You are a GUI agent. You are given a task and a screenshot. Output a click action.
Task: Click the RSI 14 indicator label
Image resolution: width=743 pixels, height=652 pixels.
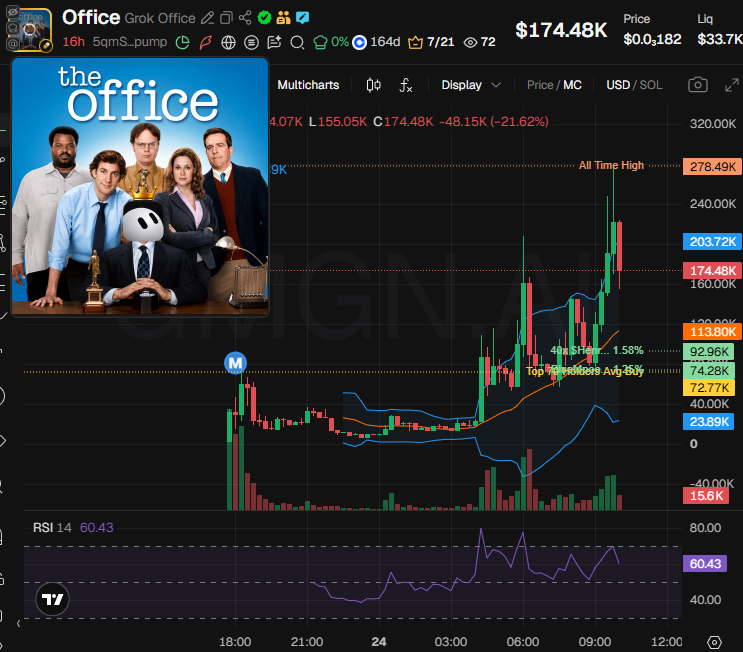coord(52,527)
